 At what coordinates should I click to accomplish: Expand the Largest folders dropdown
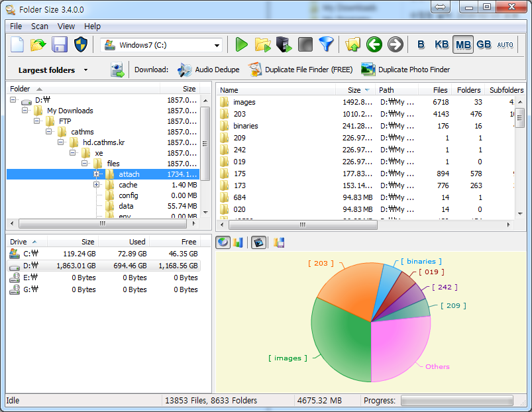coord(85,70)
